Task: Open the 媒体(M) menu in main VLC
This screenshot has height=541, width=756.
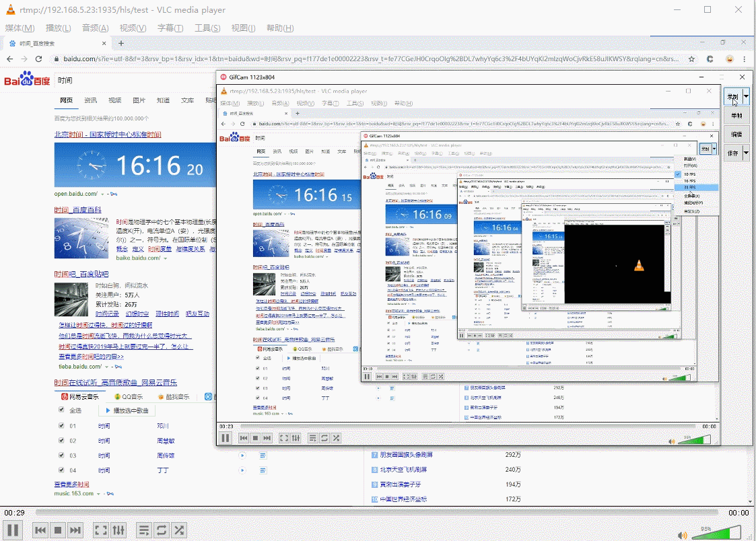Action: (x=20, y=28)
